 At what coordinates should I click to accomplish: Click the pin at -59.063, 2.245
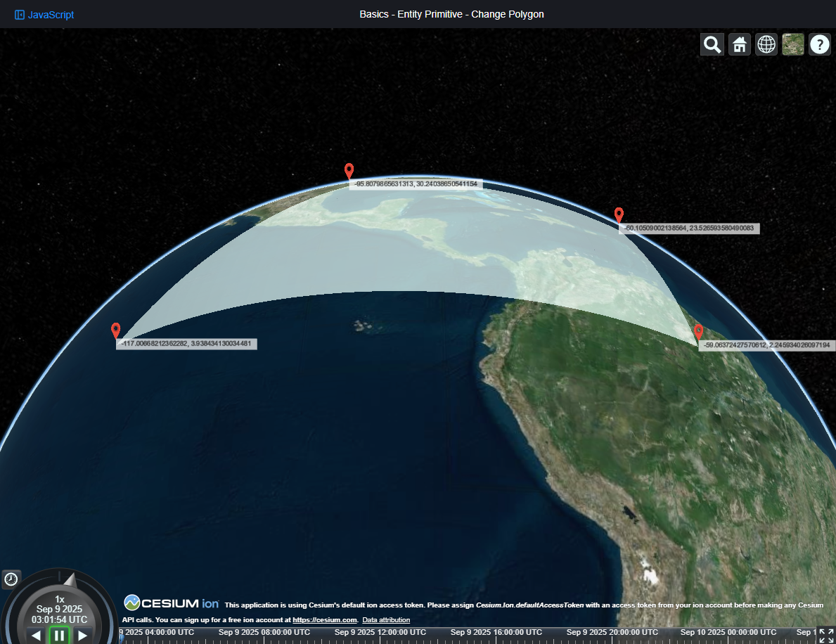698,332
